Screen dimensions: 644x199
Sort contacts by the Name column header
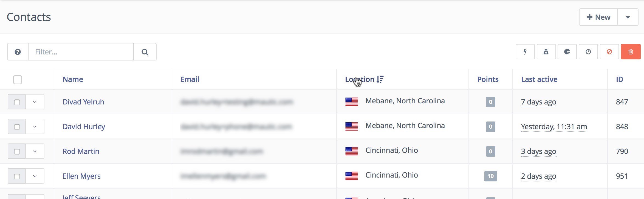[x=73, y=79]
